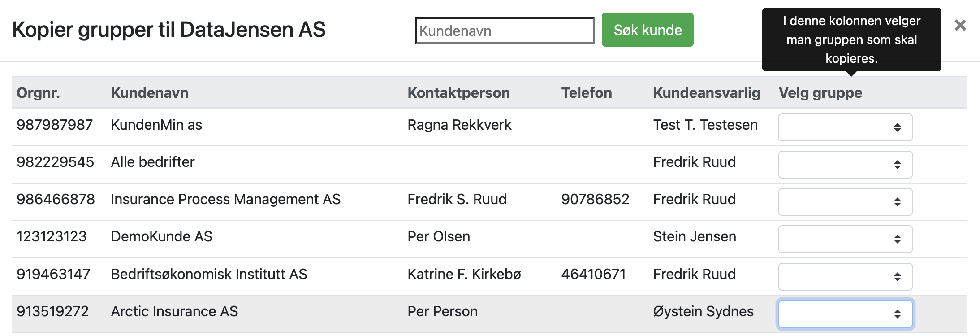Open group dropdown for KundenMin as

845,127
